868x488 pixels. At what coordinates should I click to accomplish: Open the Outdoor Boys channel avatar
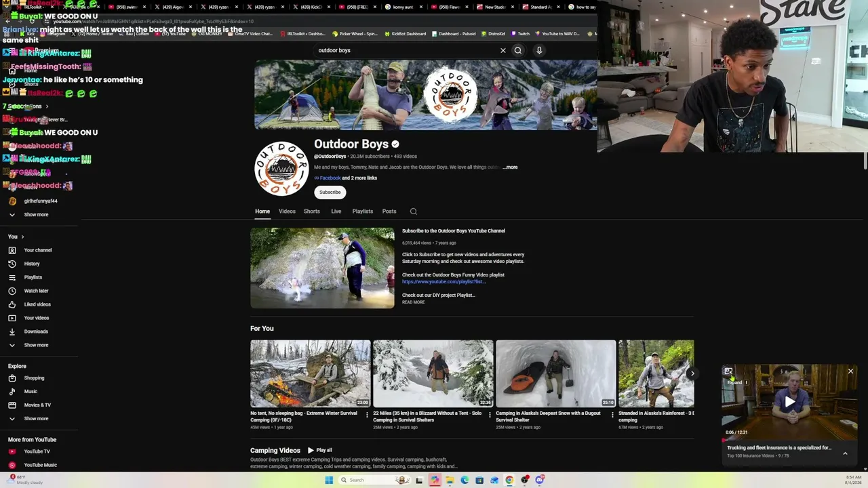[x=281, y=169]
